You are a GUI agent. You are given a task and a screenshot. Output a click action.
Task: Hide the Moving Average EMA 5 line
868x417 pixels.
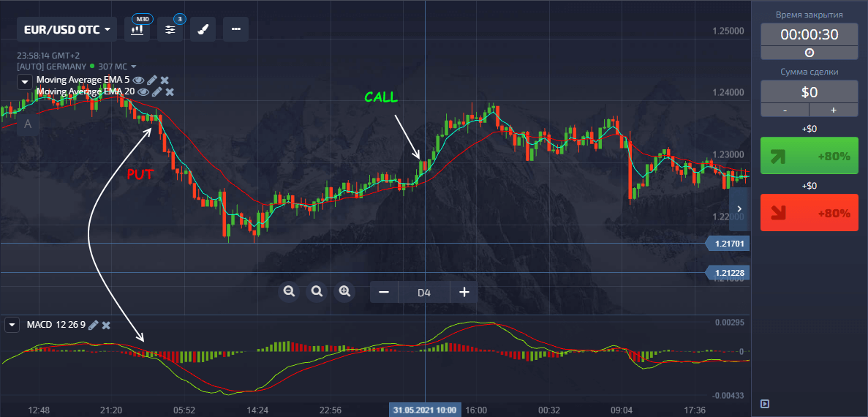point(138,80)
